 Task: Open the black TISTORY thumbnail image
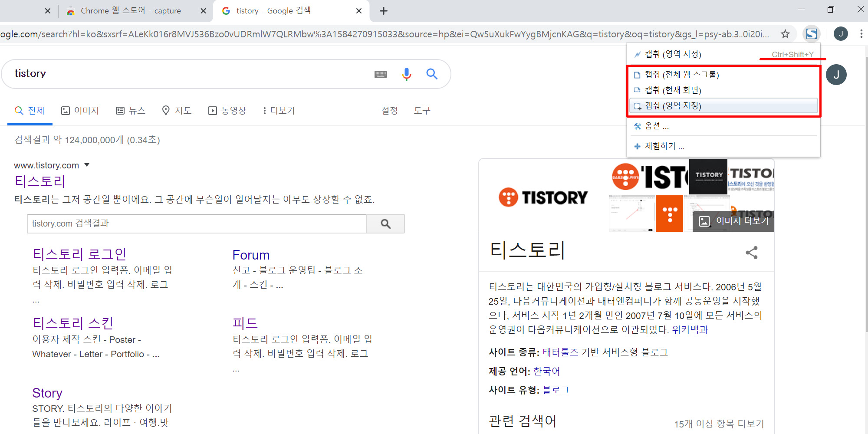tap(708, 176)
